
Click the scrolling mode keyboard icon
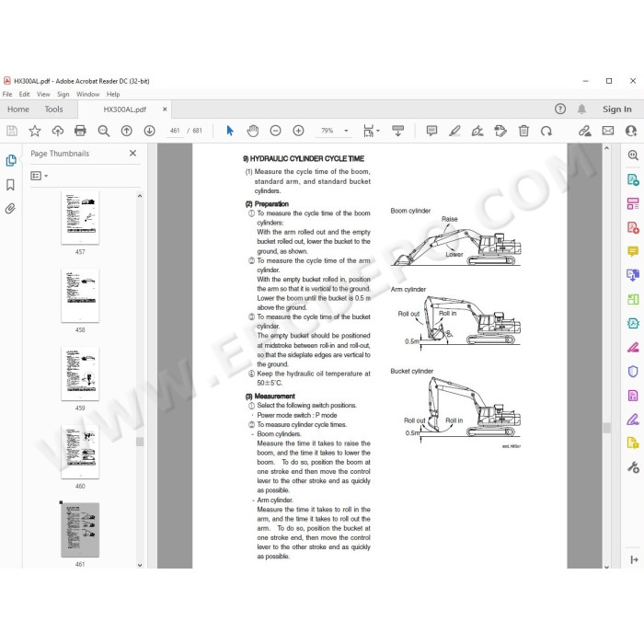[397, 131]
